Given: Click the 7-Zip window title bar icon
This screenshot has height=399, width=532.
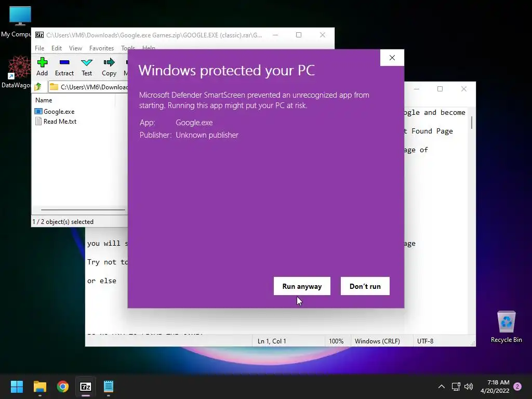Looking at the screenshot, I should tap(39, 35).
